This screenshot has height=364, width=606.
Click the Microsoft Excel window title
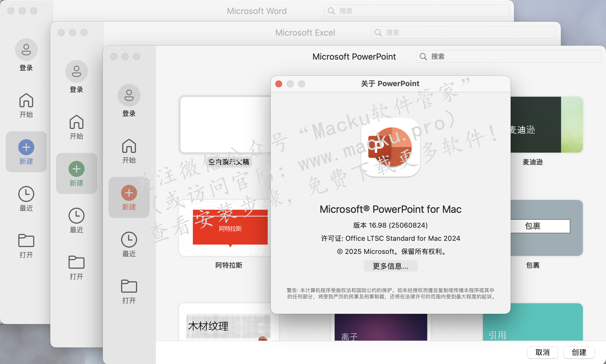[x=305, y=33]
